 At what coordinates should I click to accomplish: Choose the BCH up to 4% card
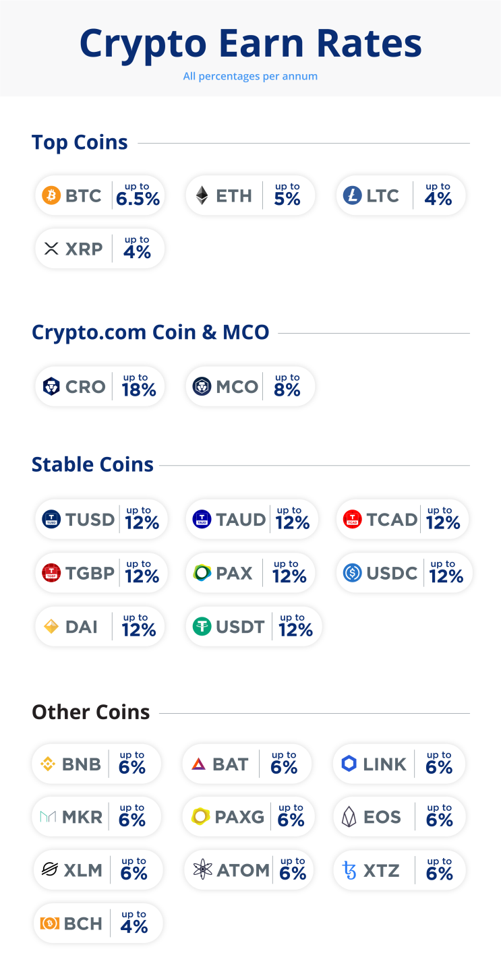[98, 923]
